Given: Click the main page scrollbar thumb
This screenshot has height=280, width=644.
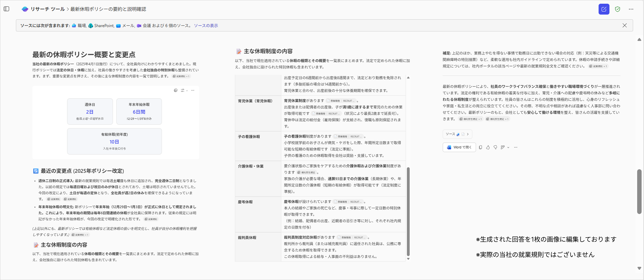Looking at the screenshot, I should [639, 191].
